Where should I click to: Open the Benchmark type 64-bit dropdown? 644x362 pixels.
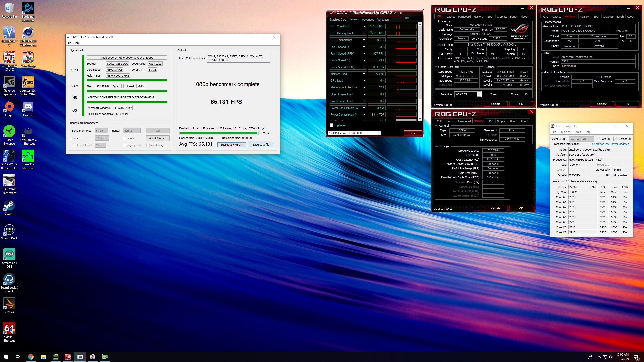102,131
